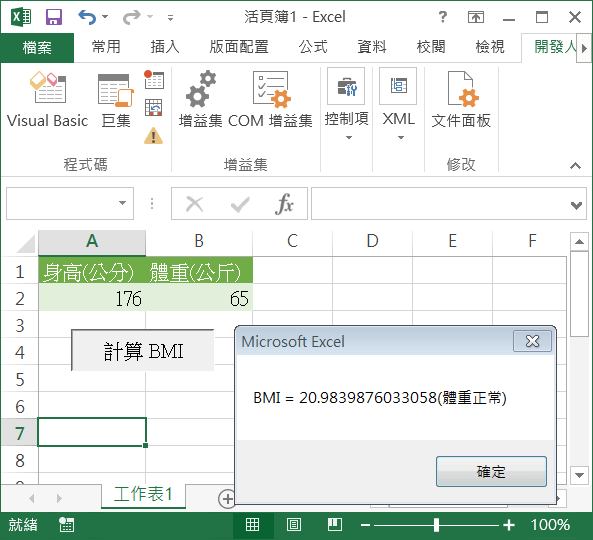593x540 pixels.
Task: Switch to Page Layout view
Action: pyautogui.click(x=294, y=525)
